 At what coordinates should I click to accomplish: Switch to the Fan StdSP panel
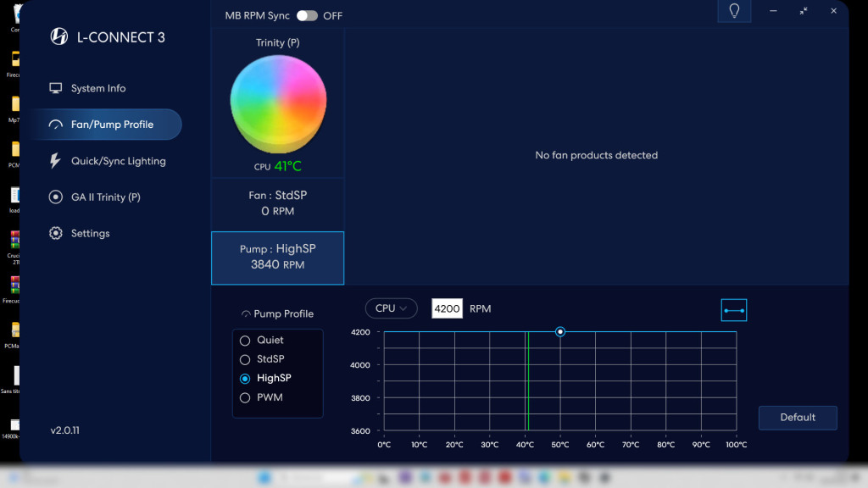tap(277, 203)
